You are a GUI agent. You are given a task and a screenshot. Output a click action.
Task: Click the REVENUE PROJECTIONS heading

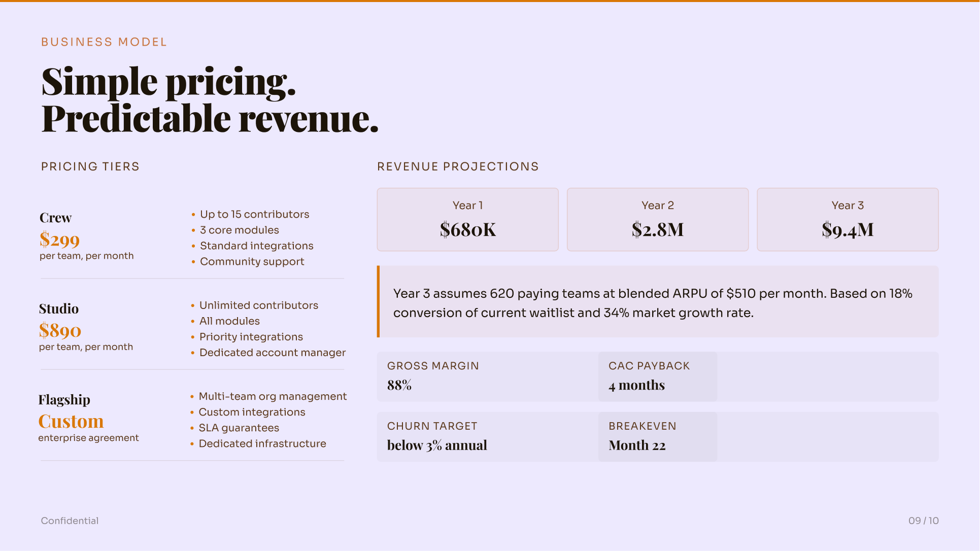[458, 166]
